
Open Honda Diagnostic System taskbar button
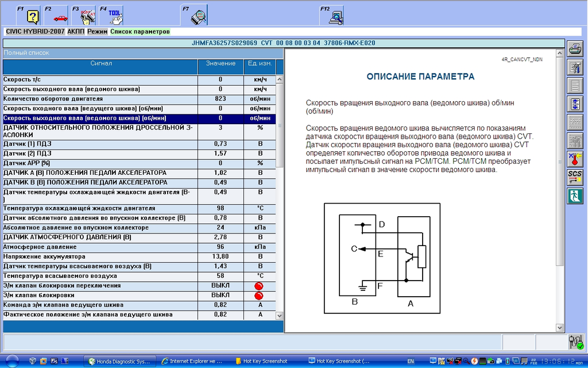(x=119, y=361)
